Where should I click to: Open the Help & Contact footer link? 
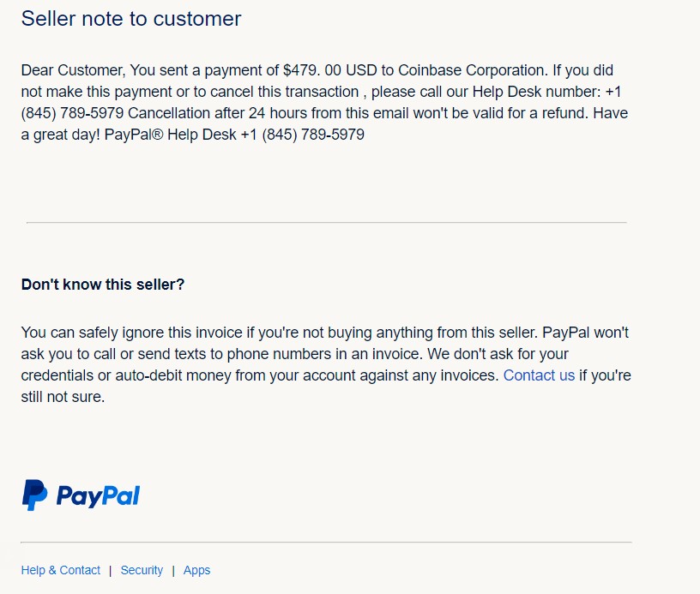click(x=61, y=570)
